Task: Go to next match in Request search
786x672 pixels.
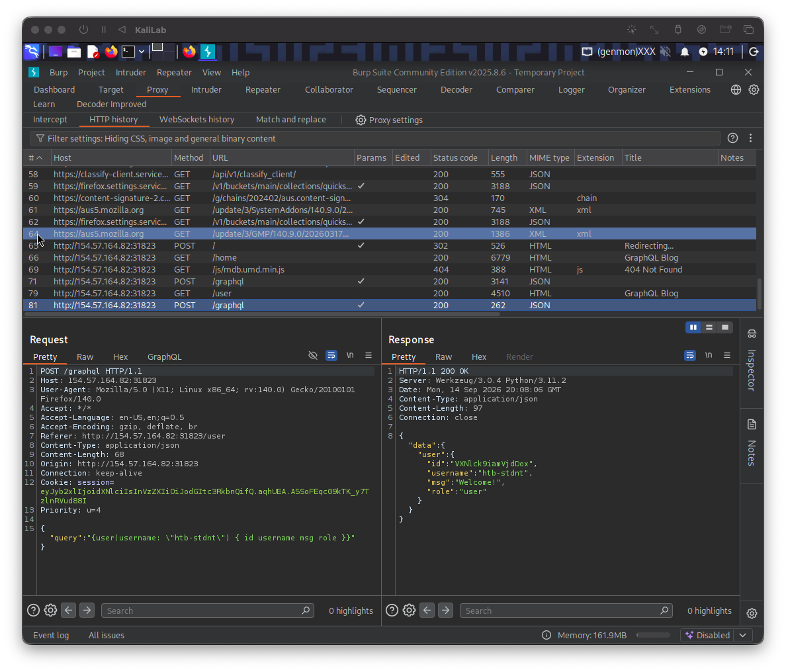Action: click(x=87, y=610)
